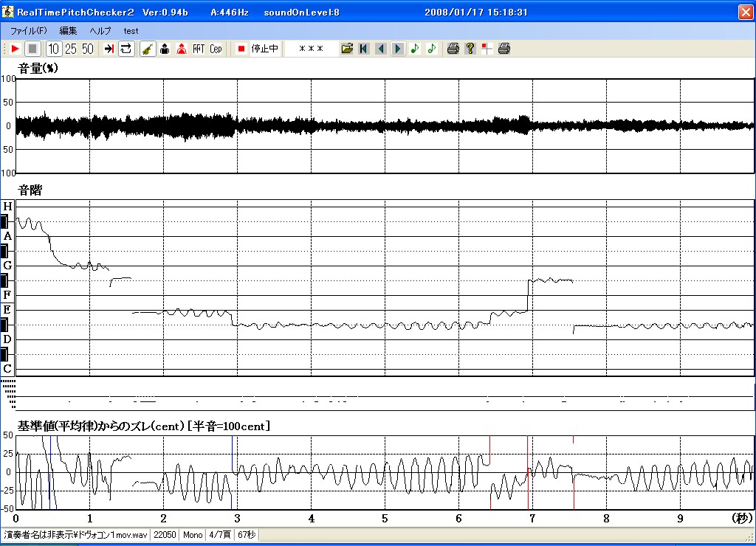Switch to FFT analysis mode
The width and height of the screenshot is (756, 546).
tap(199, 49)
